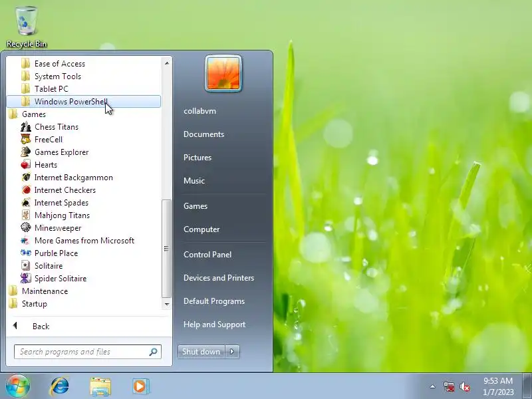
Task: Click the muted volume tray icon
Action: pos(465,386)
